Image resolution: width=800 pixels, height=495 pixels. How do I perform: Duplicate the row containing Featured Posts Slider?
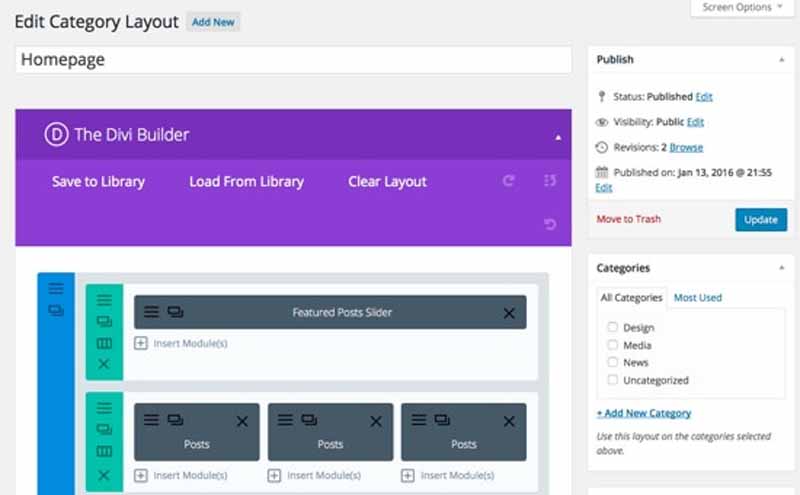[104, 321]
